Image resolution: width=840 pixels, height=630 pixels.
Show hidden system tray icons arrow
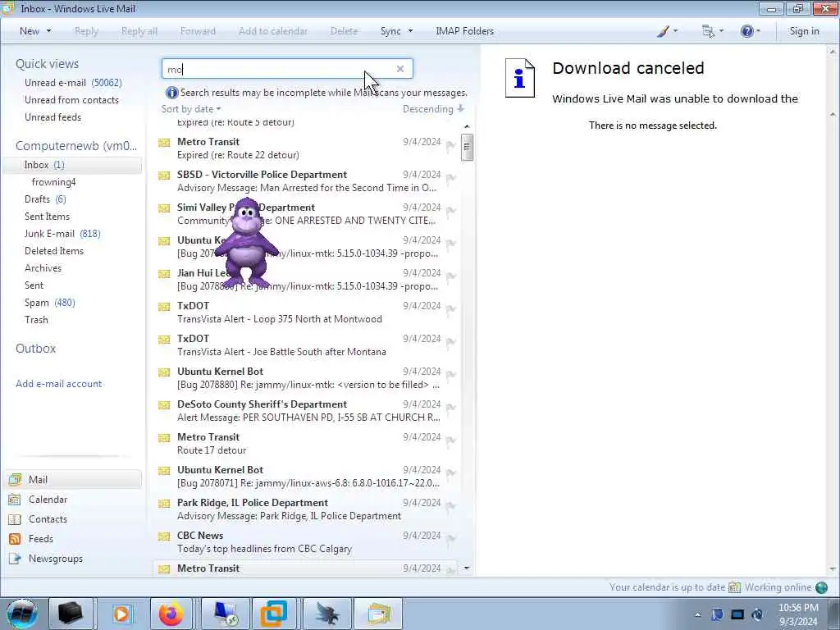point(697,614)
